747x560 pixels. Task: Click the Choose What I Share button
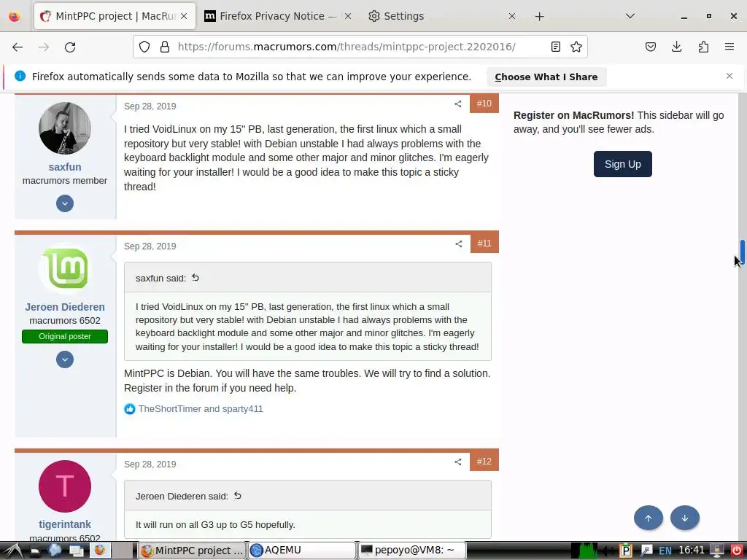point(546,77)
